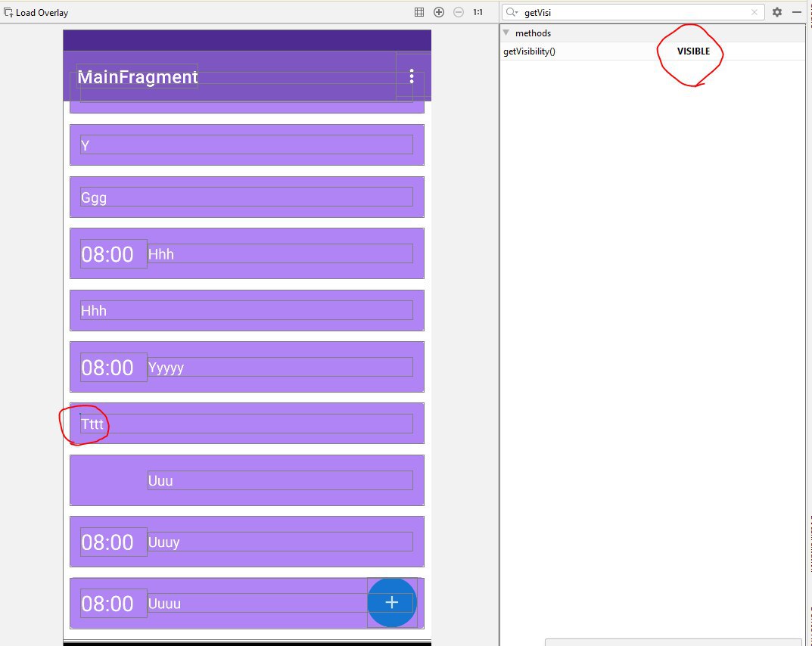Collapse the methods section

[x=506, y=33]
